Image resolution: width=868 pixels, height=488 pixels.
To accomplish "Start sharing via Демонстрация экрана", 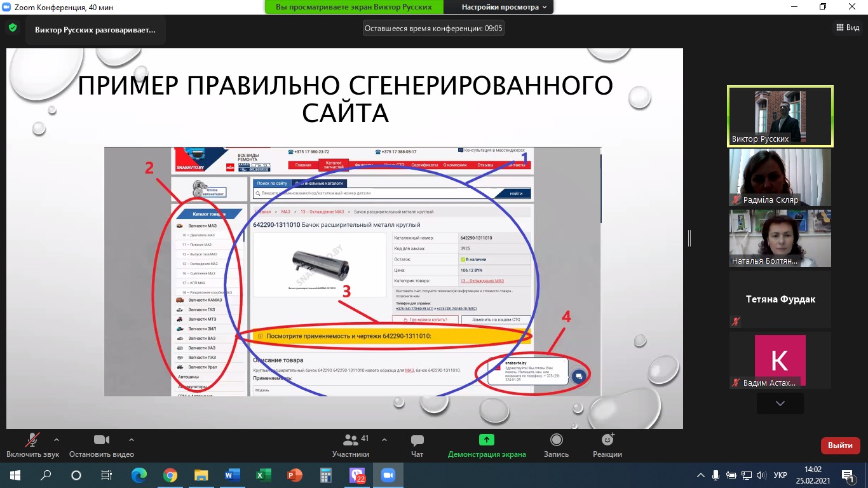I will [487, 446].
